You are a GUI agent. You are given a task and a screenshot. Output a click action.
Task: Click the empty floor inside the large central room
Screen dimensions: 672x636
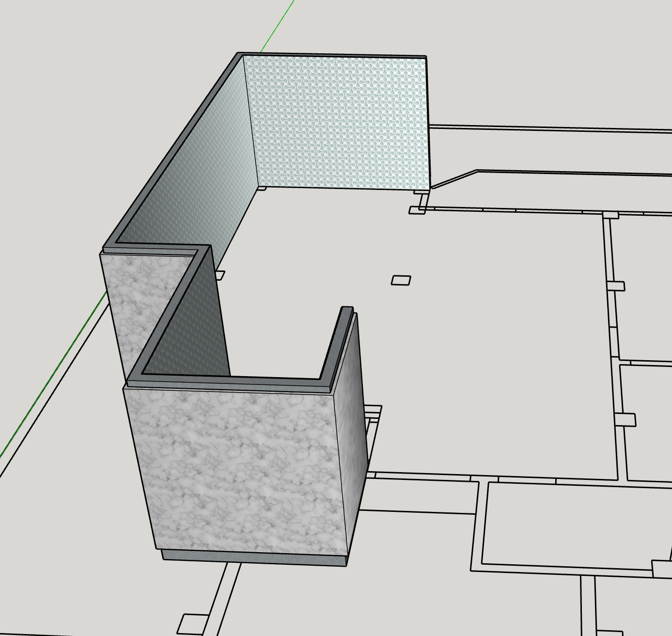(x=484, y=339)
